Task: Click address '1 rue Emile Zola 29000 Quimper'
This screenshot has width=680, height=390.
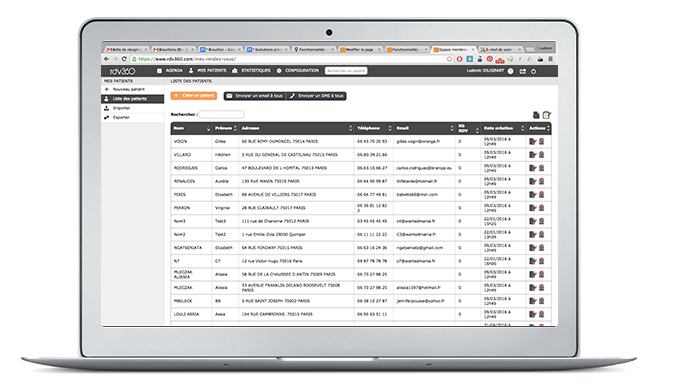Action: point(274,235)
